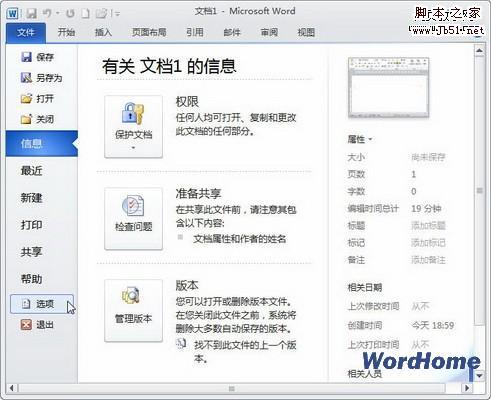
Task: Click 保存 (Save) in the sidebar
Action: [x=37, y=57]
